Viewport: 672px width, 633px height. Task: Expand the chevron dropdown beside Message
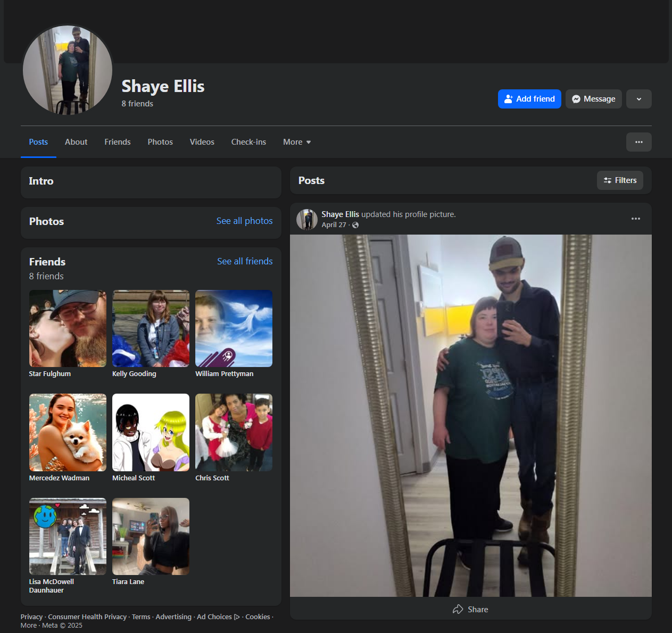639,99
